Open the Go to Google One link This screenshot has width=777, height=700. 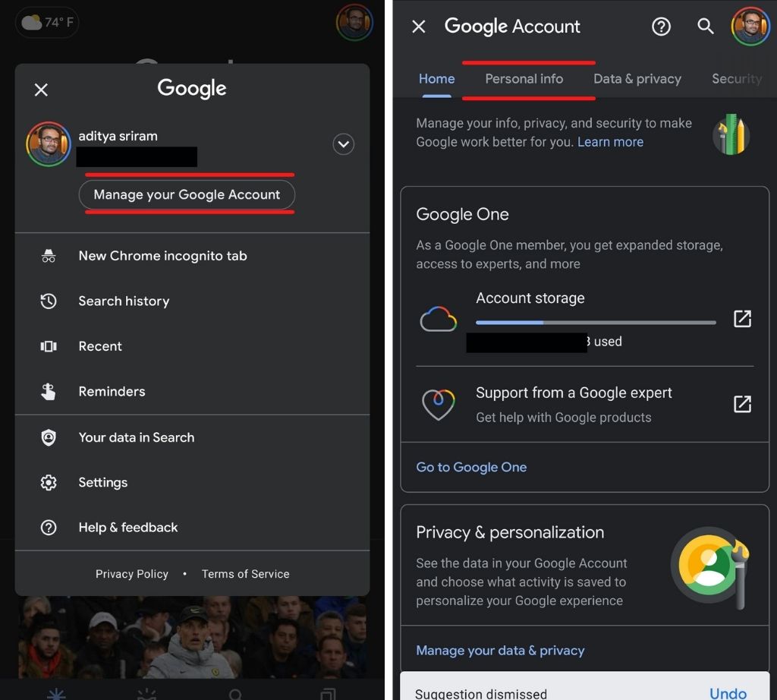pos(471,468)
